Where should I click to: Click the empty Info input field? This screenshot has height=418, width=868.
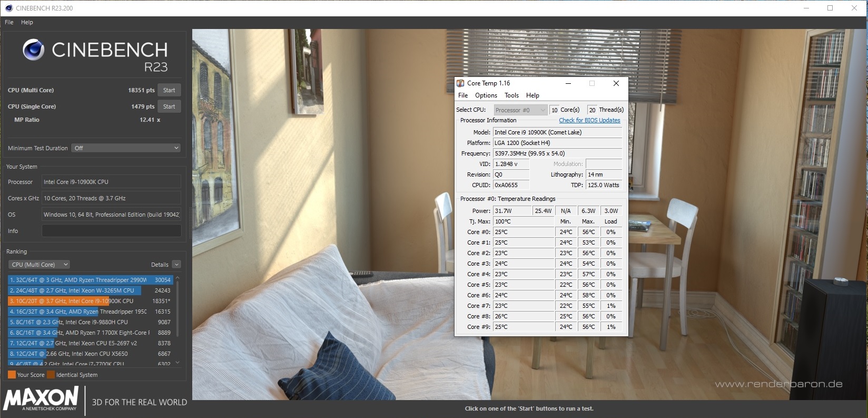pyautogui.click(x=111, y=231)
